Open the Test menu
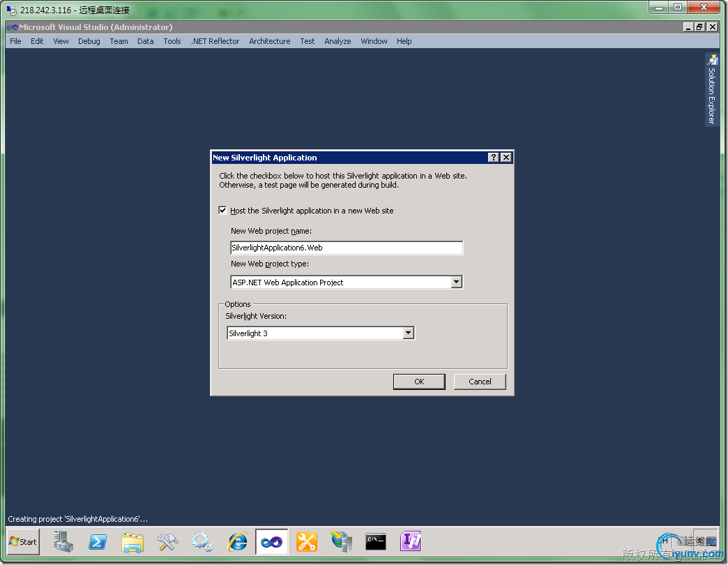The width and height of the screenshot is (728, 565). 308,41
